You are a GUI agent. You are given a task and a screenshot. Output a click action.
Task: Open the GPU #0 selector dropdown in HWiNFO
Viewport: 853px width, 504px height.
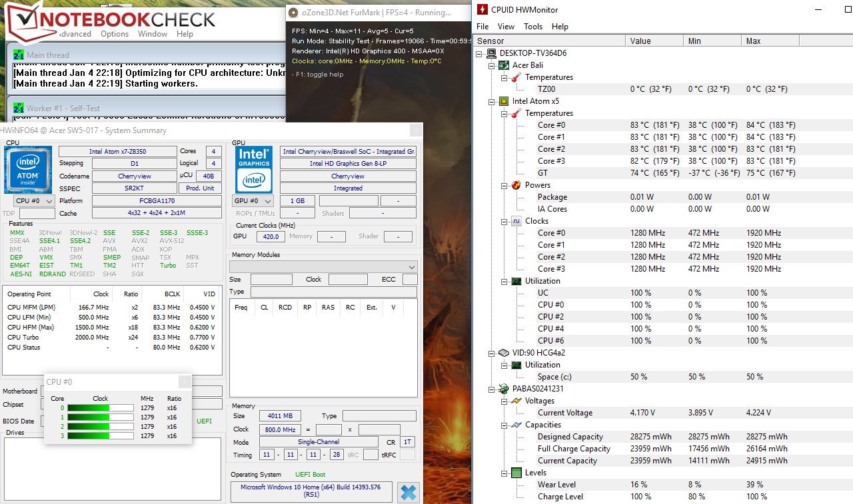(253, 201)
